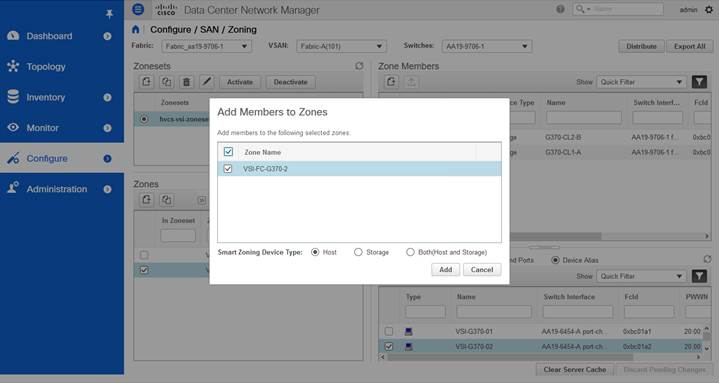Click the Deactivate button
The height and width of the screenshot is (383, 719).
(x=290, y=82)
